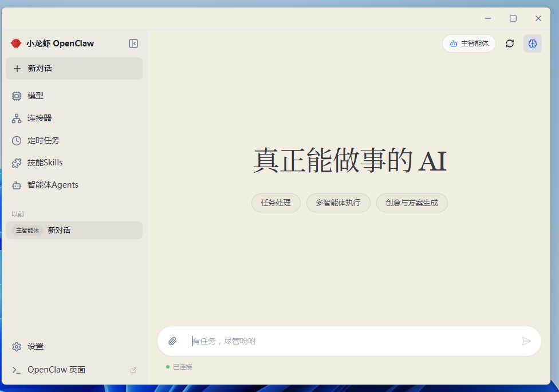The image size is (559, 392).
Task: Click the refresh icon in top bar
Action: tap(509, 43)
